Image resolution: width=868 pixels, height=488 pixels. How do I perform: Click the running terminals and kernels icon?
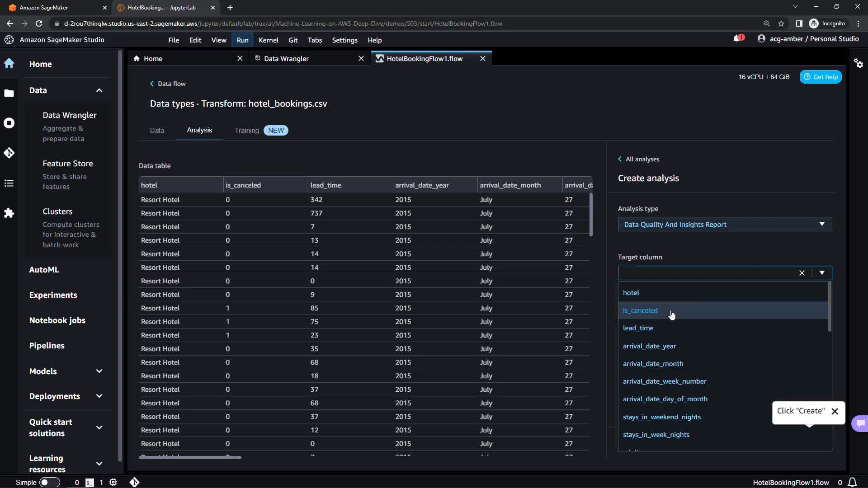coord(9,123)
